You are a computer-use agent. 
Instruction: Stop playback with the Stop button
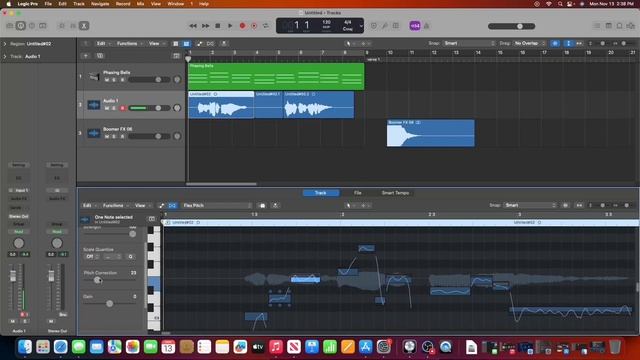(218, 26)
